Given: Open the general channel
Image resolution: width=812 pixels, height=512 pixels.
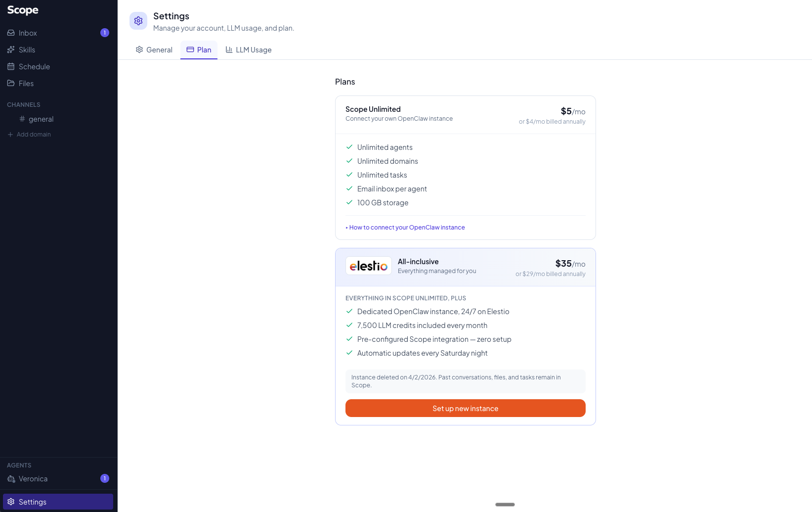Looking at the screenshot, I should 41,119.
